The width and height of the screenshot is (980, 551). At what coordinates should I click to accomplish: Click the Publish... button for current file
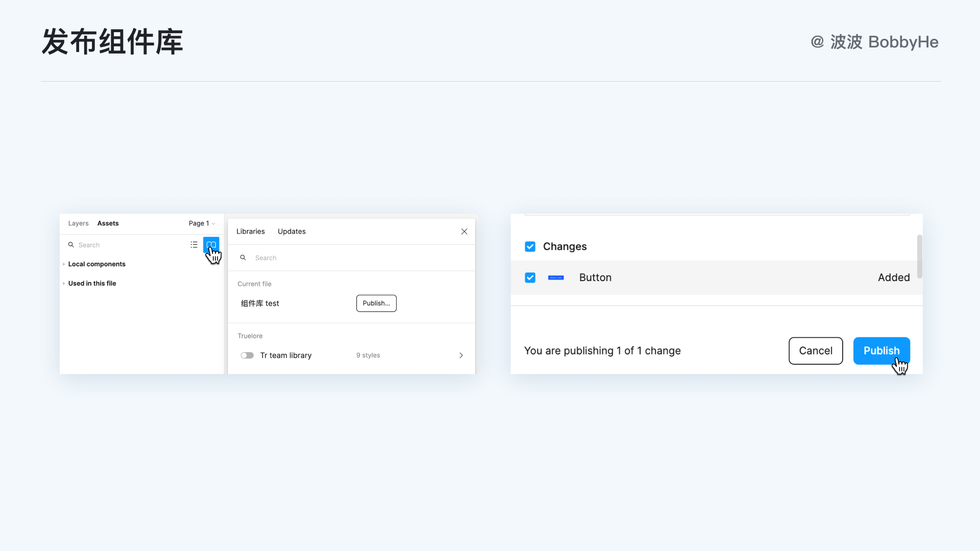376,303
